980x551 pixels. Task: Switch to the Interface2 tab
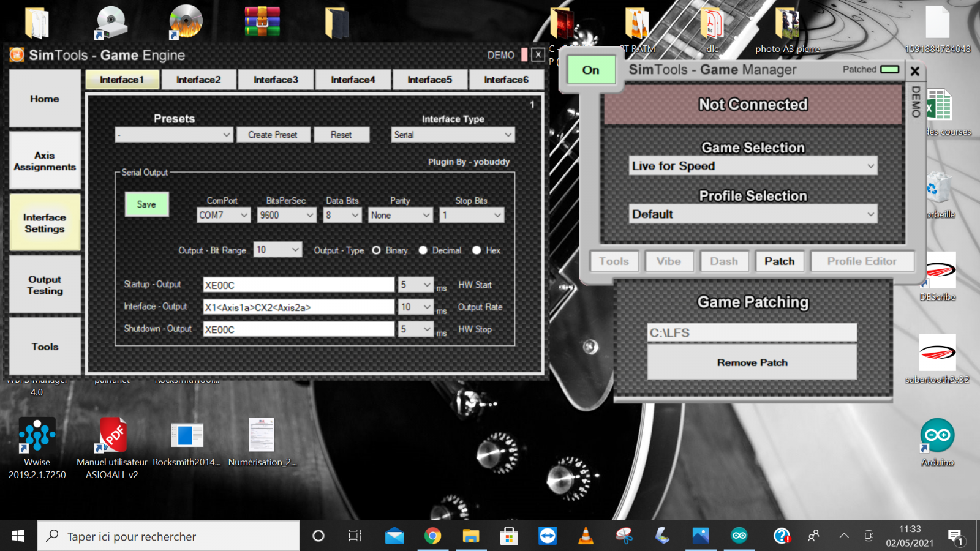198,80
